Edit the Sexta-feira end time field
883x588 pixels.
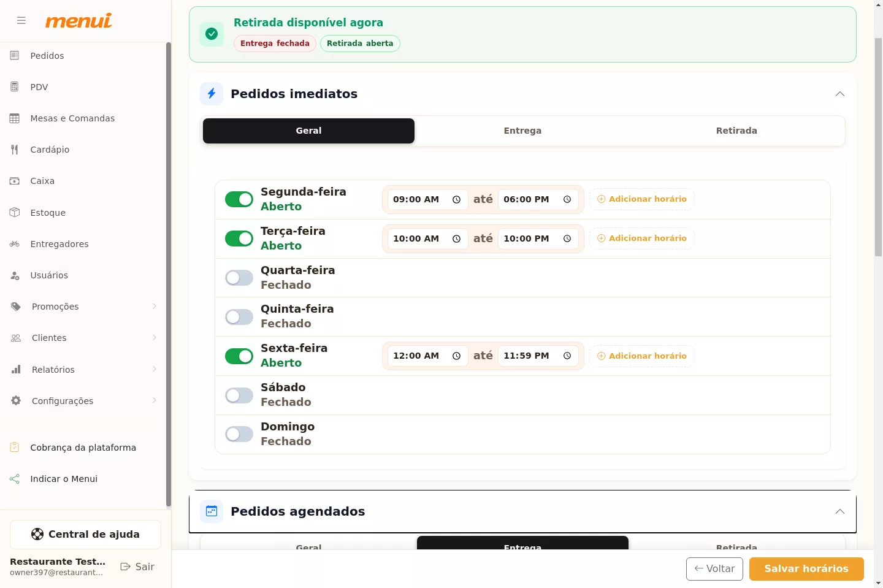(x=538, y=356)
